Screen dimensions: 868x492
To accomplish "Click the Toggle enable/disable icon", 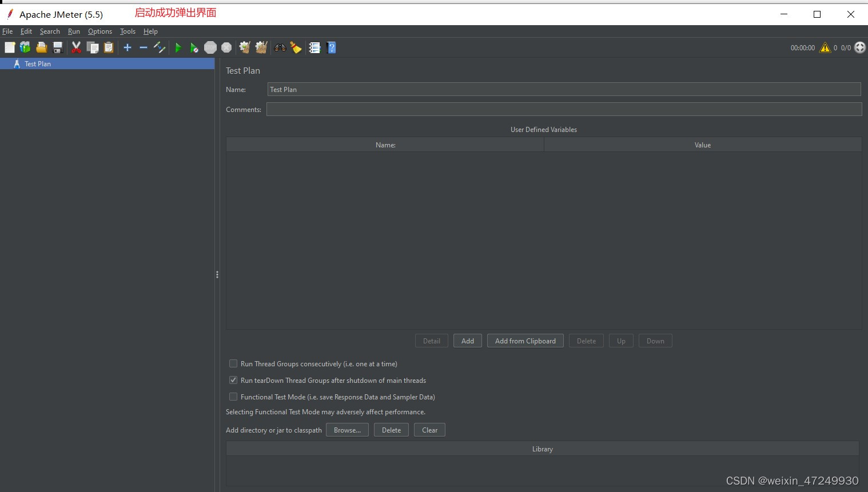I will click(x=160, y=47).
